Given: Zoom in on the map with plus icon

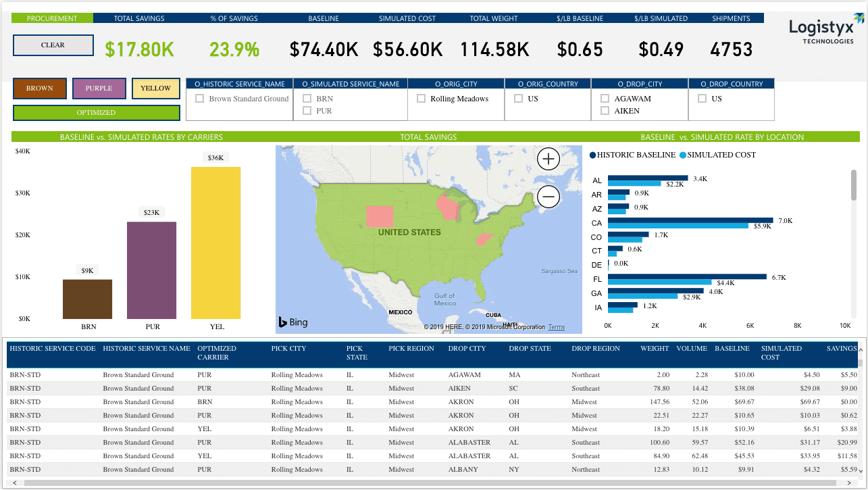Looking at the screenshot, I should pos(548,160).
